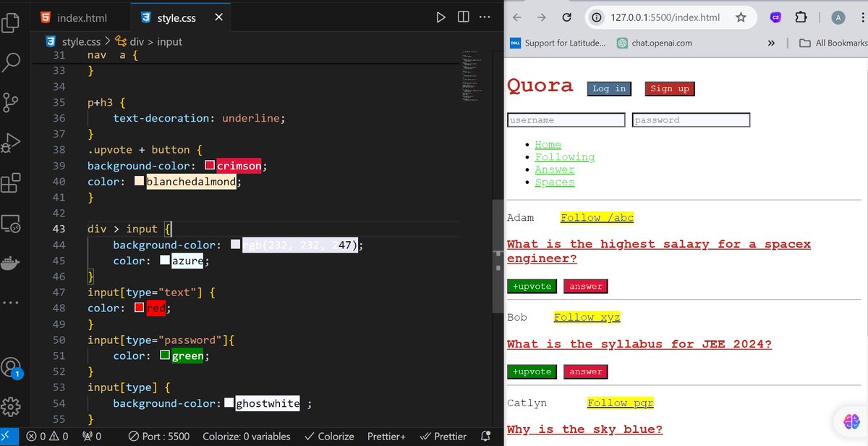Image resolution: width=868 pixels, height=446 pixels.
Task: Click the address bar URL 127.0.0.1:5500/index.html
Action: pos(665,17)
